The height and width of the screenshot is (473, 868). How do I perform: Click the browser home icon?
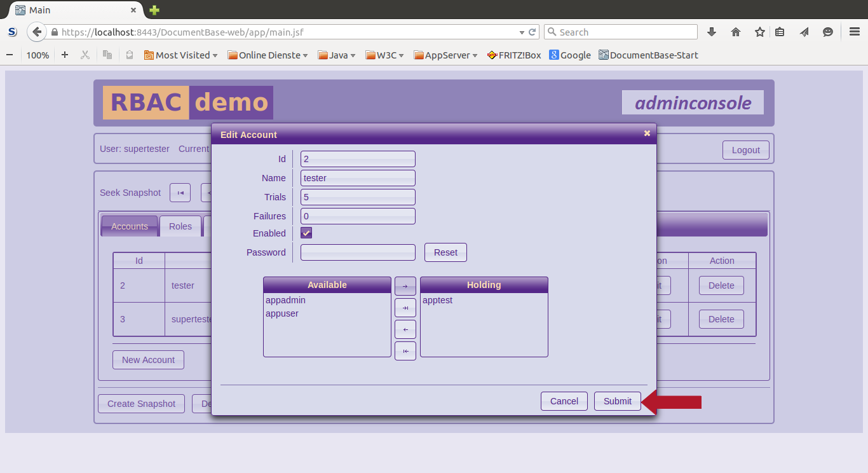736,32
